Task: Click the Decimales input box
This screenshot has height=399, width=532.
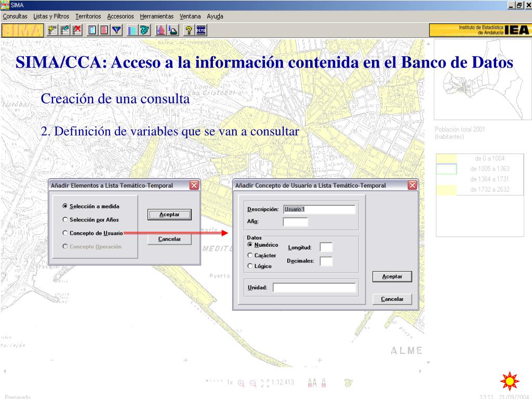Action: coord(326,261)
